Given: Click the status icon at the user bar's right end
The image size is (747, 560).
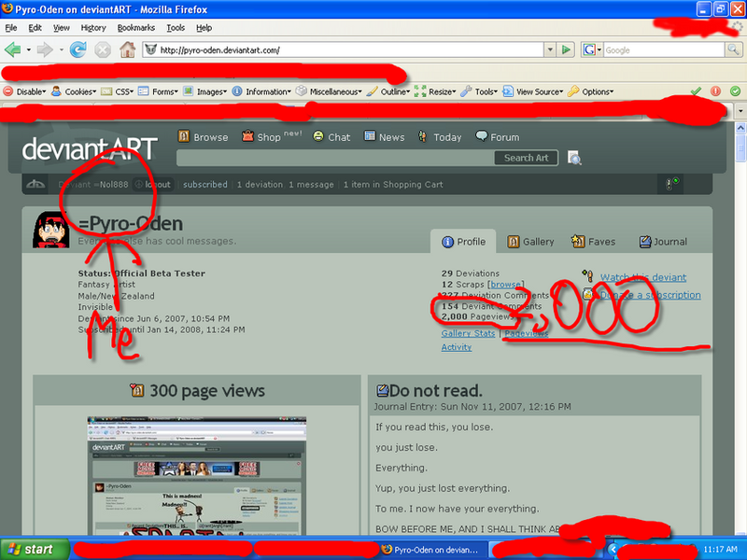Looking at the screenshot, I should click(671, 184).
